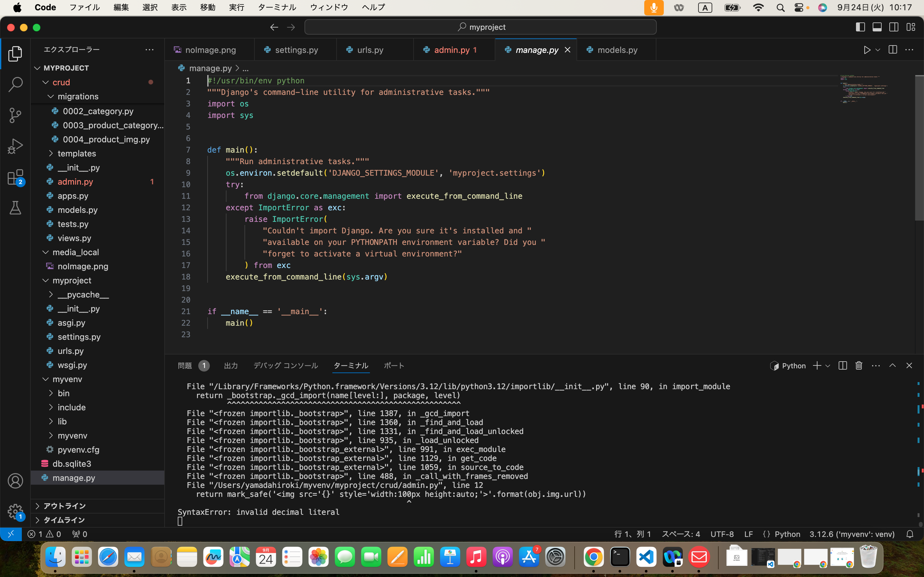Expand the templates folder

[77, 154]
